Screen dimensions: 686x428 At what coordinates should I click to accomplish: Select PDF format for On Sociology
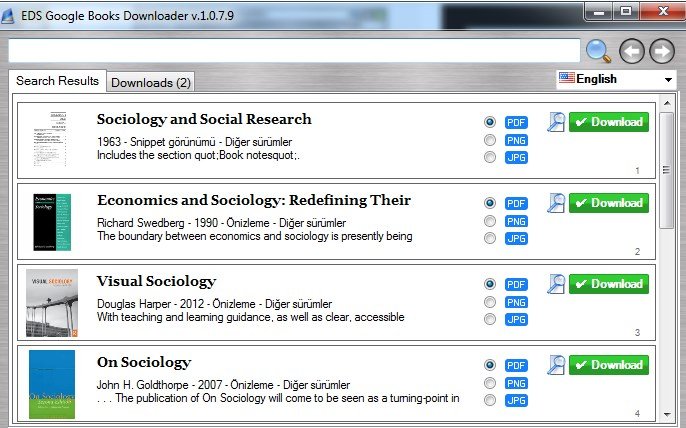(490, 365)
